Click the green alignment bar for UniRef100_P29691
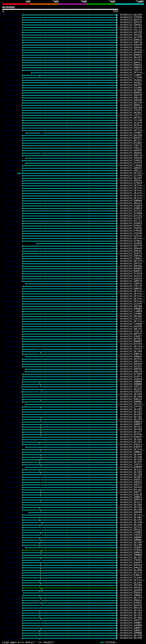 coord(70,550)
